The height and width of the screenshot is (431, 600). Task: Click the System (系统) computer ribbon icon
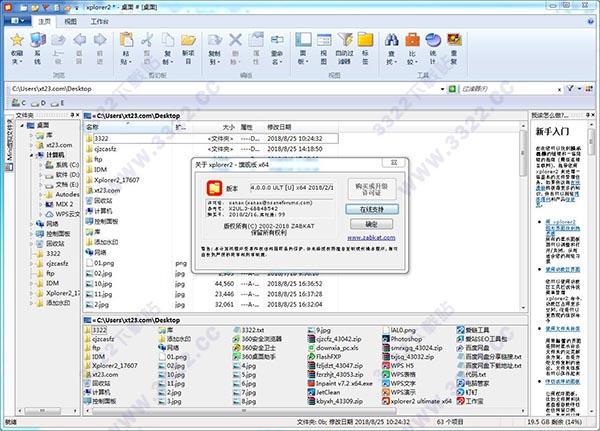point(38,48)
